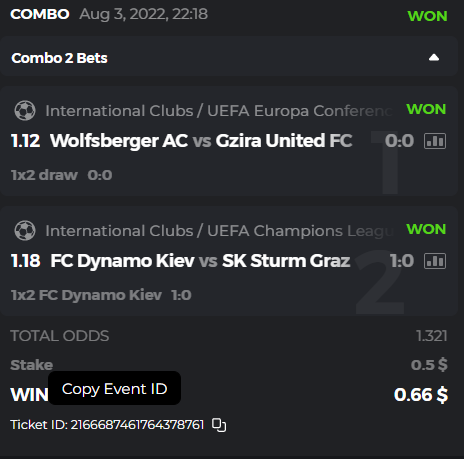Open stats icon for Dynamo Kiev match
Screen dimensions: 464x459
click(x=435, y=261)
